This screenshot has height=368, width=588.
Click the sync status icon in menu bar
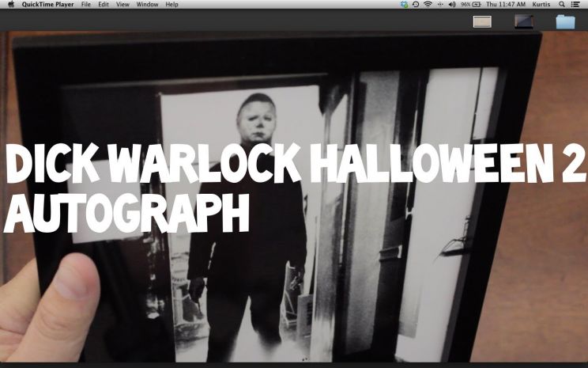(x=405, y=5)
